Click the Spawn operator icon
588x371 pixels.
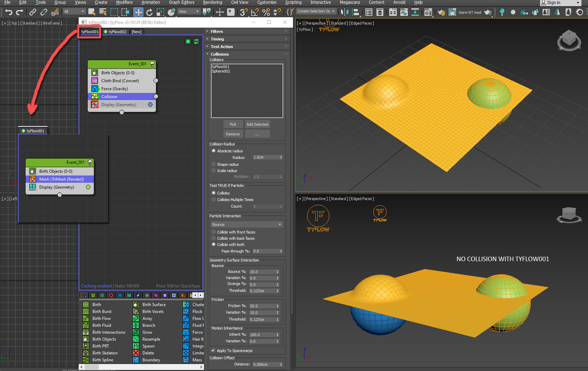(x=136, y=346)
